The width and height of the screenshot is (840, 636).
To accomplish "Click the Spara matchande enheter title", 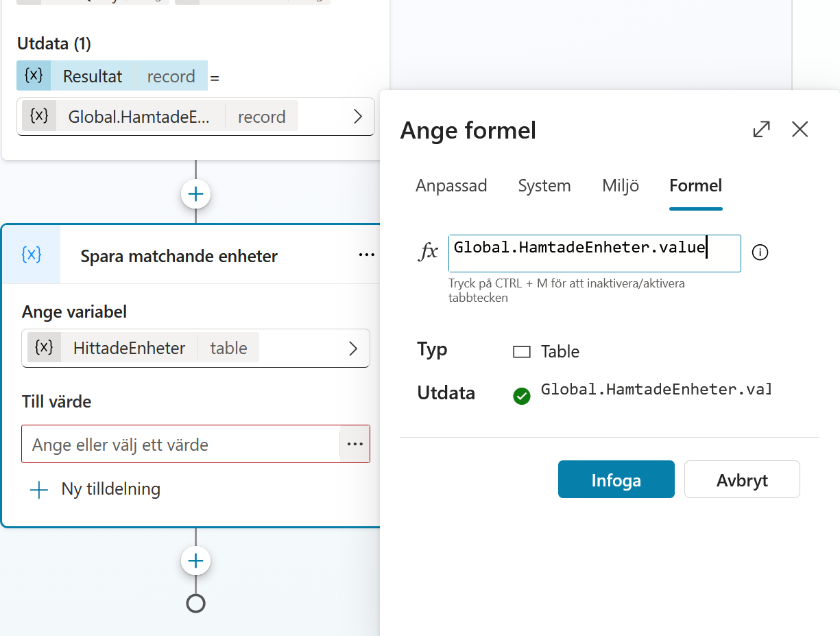I will 179,256.
